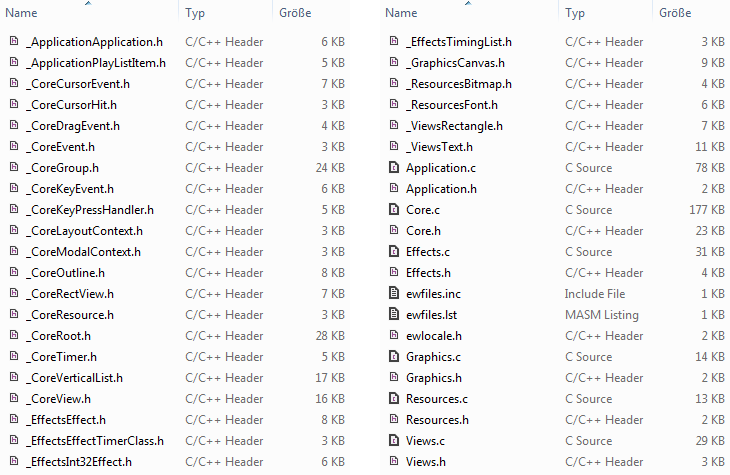
Task: Click the ewfiles.inc file icon
Action: [x=394, y=294]
